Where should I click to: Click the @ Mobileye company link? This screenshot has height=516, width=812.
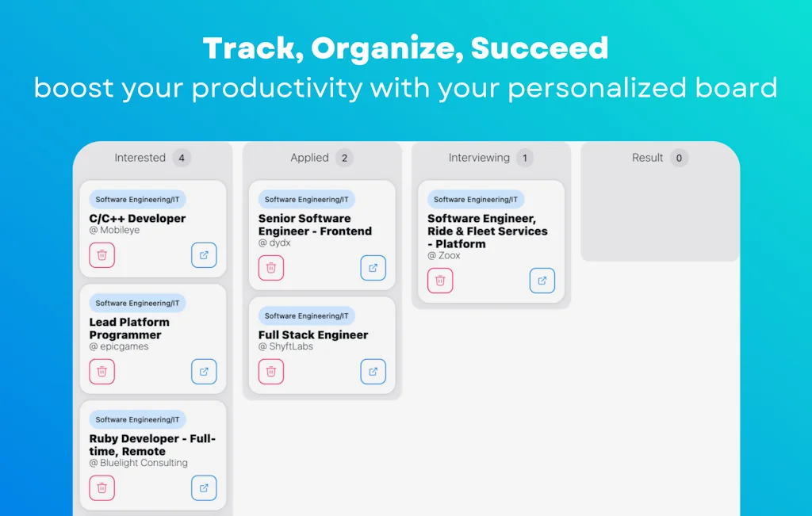pyautogui.click(x=109, y=230)
